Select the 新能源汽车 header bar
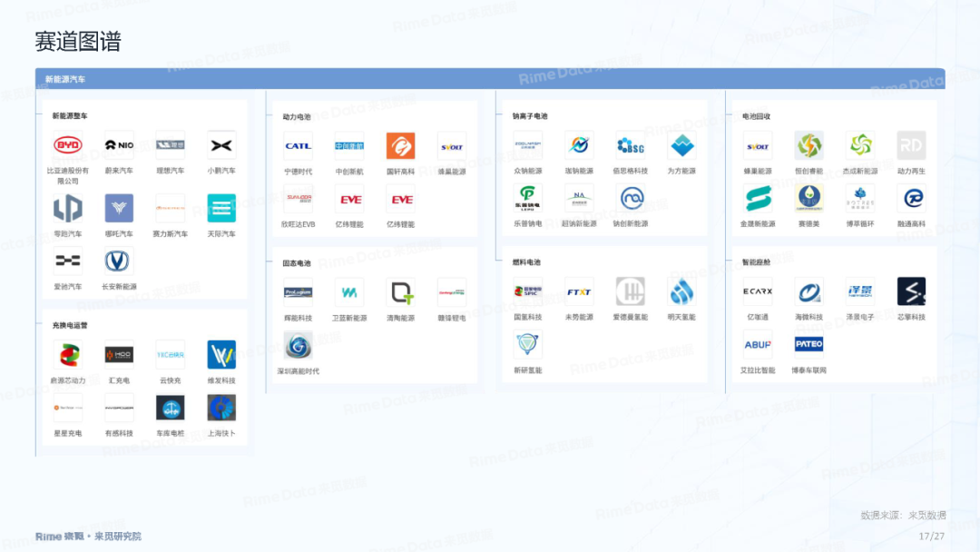Image resolution: width=980 pixels, height=552 pixels. click(490, 79)
